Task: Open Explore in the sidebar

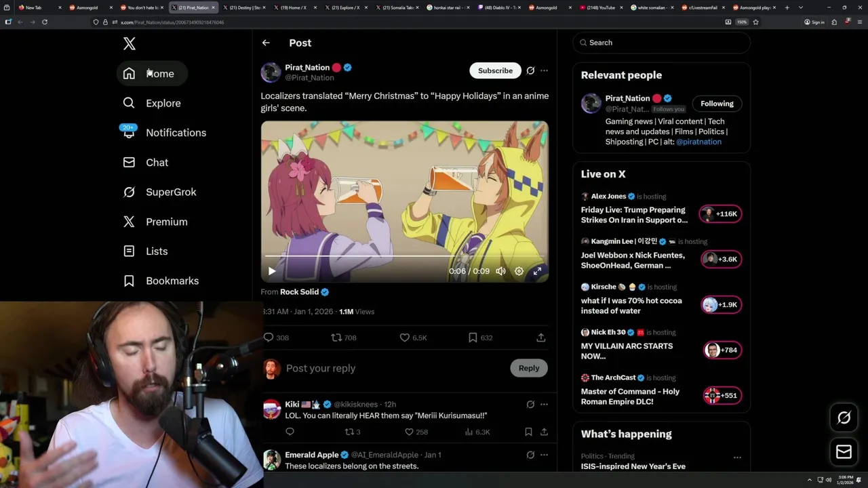Action: [x=152, y=103]
